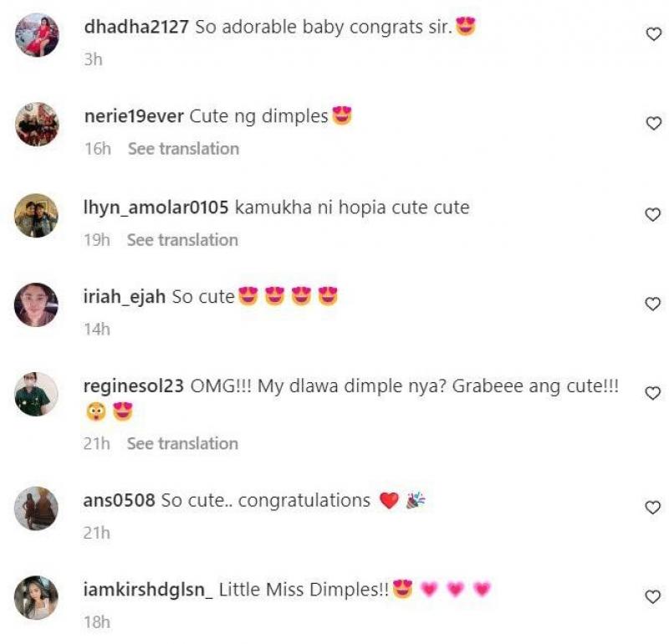
Task: Tap the heart next to lhyn_amolar0105's comment
Action: tap(653, 214)
